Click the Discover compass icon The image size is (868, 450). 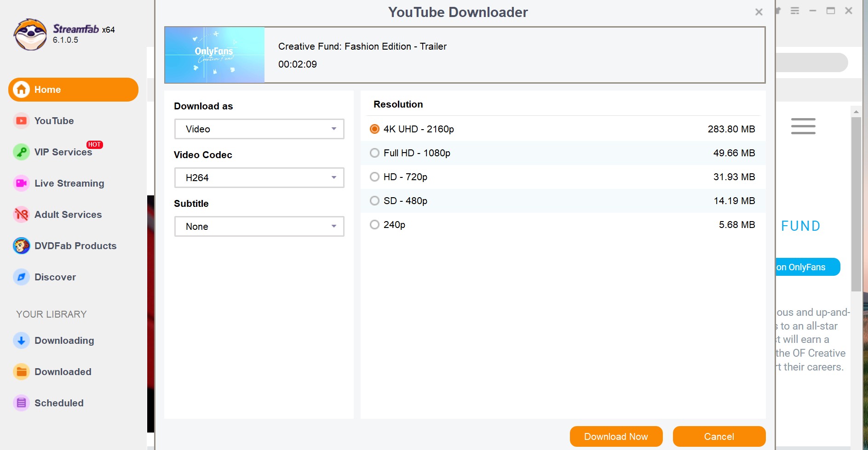tap(21, 277)
